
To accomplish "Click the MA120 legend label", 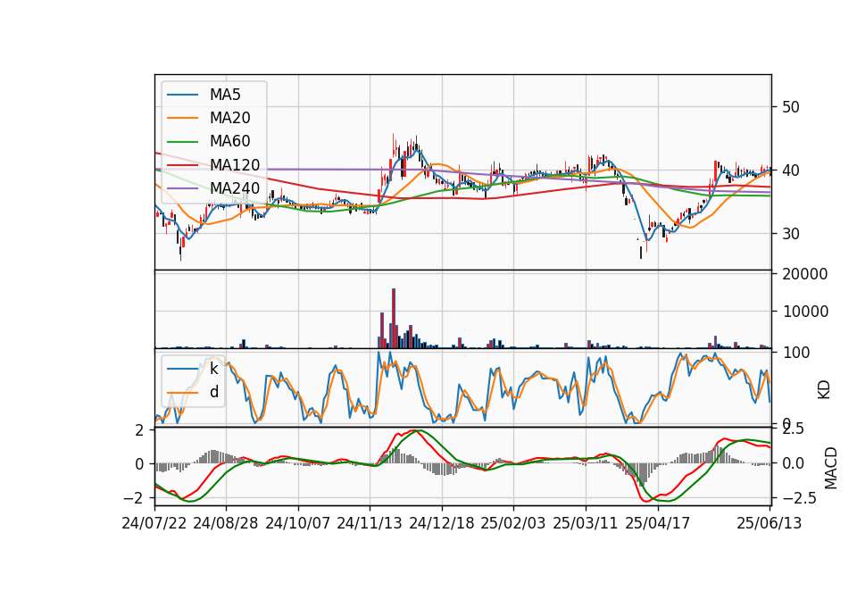I will click(235, 165).
